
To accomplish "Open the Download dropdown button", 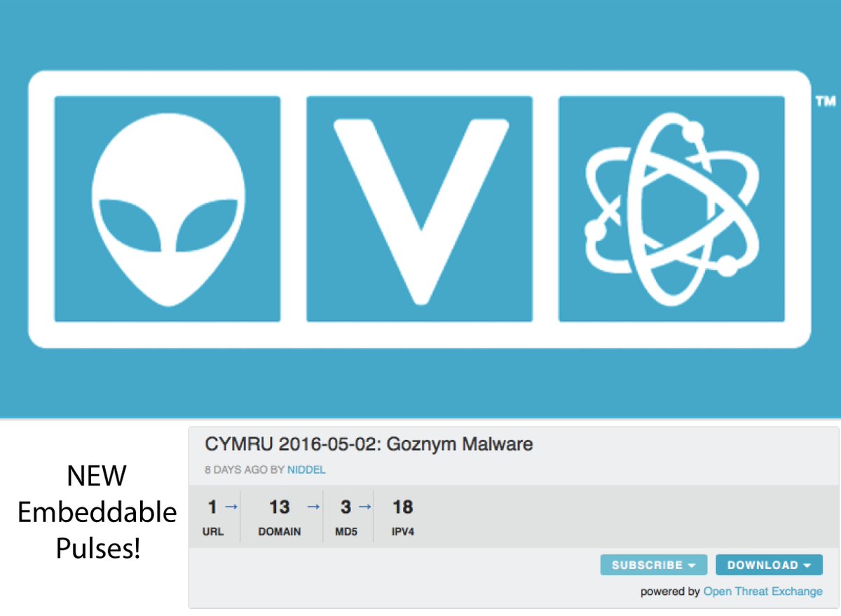I will [x=769, y=565].
